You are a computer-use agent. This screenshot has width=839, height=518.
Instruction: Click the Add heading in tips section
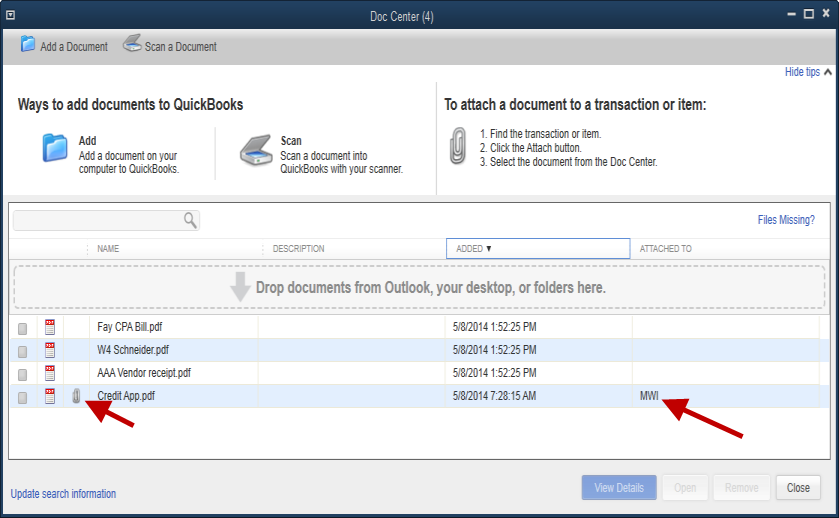(87, 141)
